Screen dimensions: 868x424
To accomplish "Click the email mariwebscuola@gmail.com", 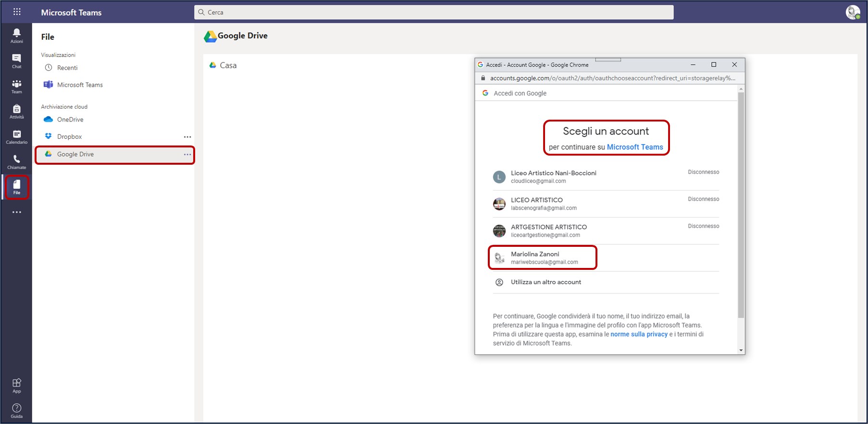I will coord(545,262).
